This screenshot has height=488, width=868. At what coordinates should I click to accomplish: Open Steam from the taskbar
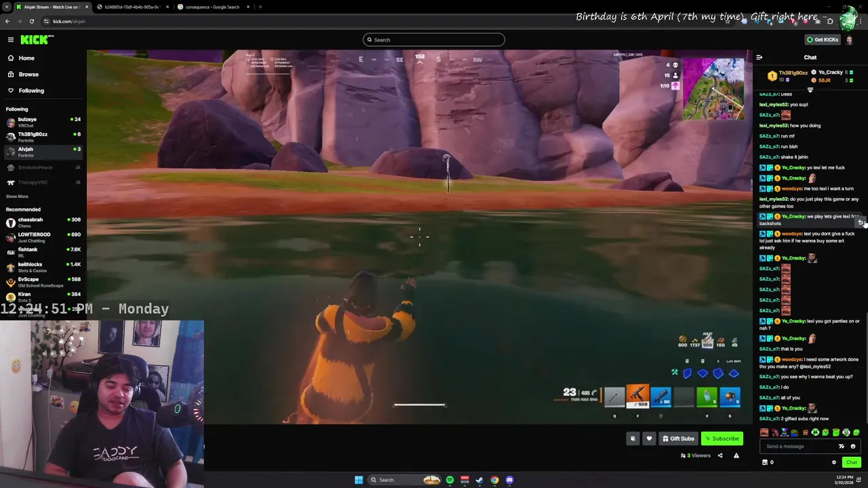pyautogui.click(x=479, y=480)
